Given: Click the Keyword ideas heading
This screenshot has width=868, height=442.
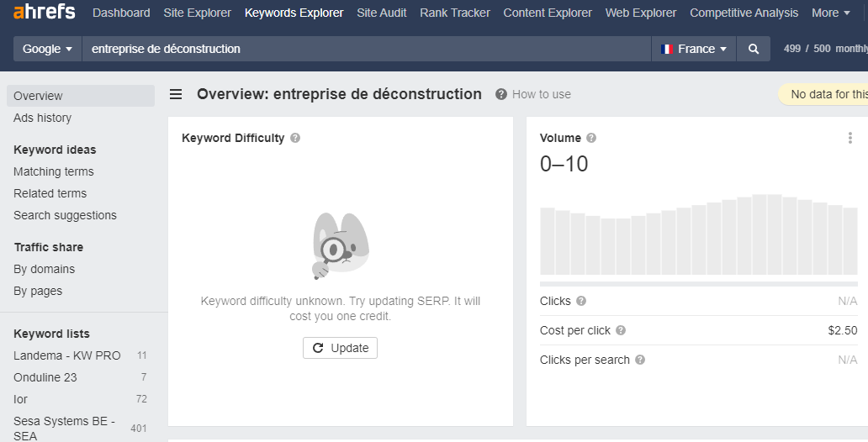Looking at the screenshot, I should coord(55,150).
